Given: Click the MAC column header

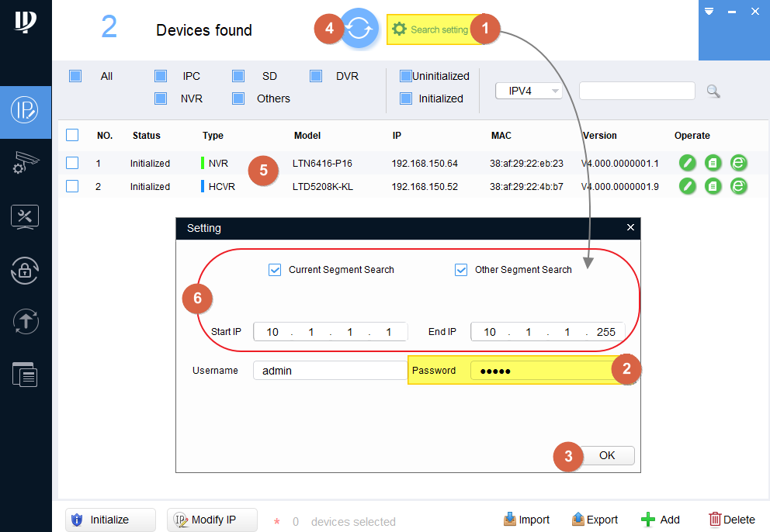Looking at the screenshot, I should (x=501, y=136).
